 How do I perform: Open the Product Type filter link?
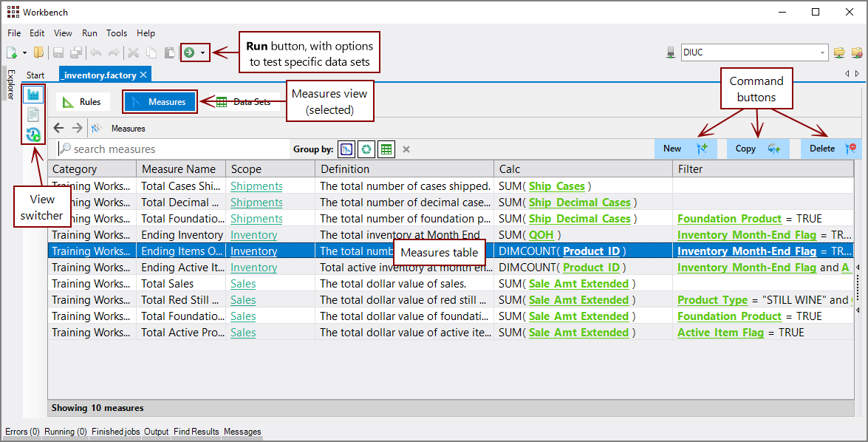[712, 299]
